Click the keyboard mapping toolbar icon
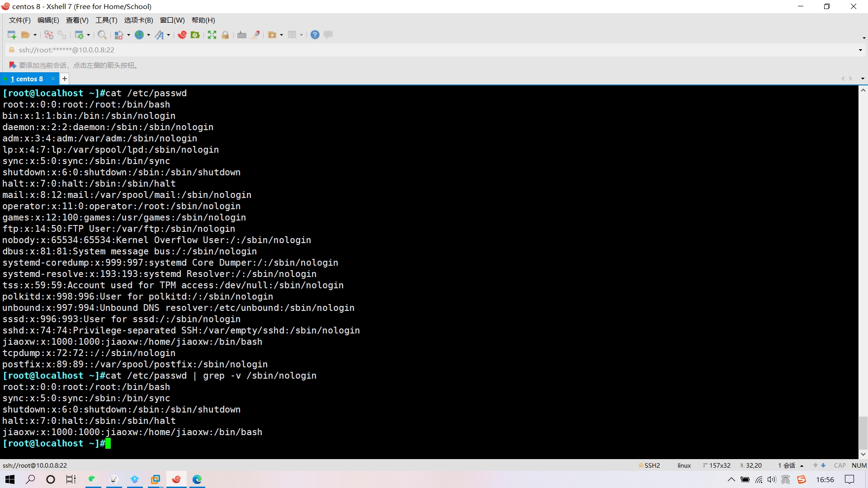868x488 pixels. [x=242, y=35]
